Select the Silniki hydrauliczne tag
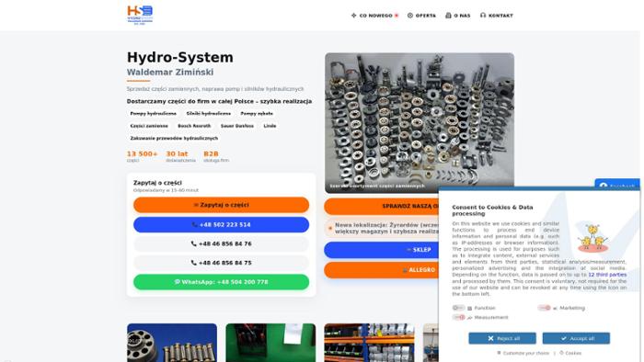The height and width of the screenshot is (362, 644). (x=209, y=114)
